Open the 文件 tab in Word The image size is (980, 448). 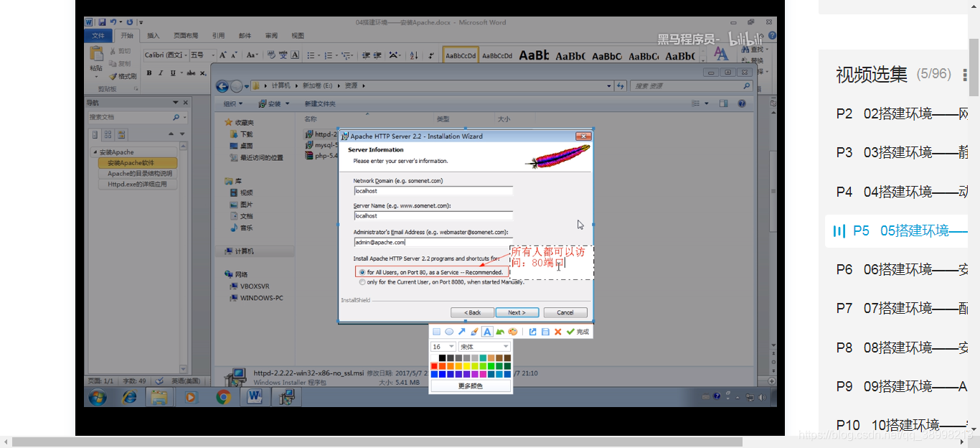pos(98,35)
